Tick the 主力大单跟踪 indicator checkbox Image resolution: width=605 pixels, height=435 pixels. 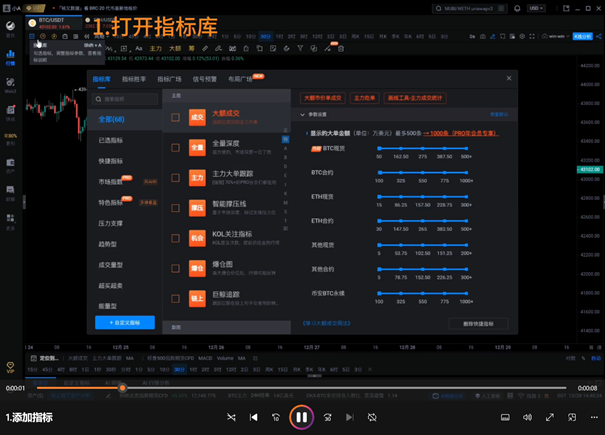(x=175, y=178)
